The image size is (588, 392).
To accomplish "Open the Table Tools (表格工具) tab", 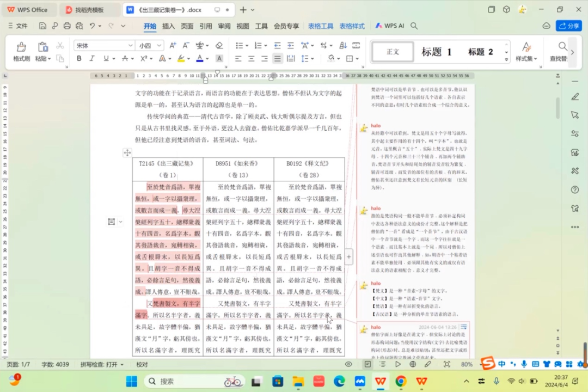I will [321, 26].
